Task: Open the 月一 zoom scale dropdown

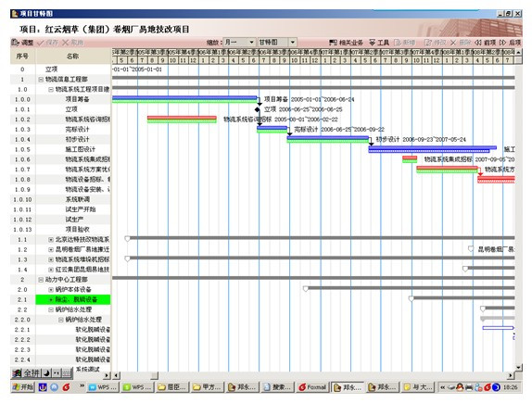Action: click(x=251, y=42)
